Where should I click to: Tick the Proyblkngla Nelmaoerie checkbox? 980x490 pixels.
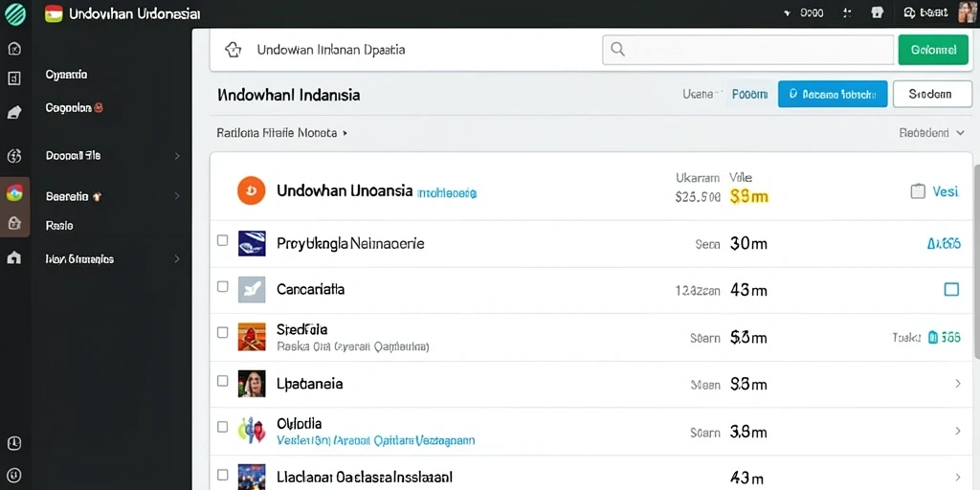click(222, 240)
